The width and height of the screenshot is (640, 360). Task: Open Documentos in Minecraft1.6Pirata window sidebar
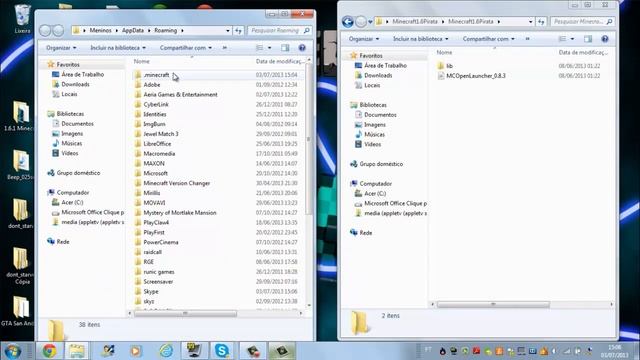click(380, 115)
